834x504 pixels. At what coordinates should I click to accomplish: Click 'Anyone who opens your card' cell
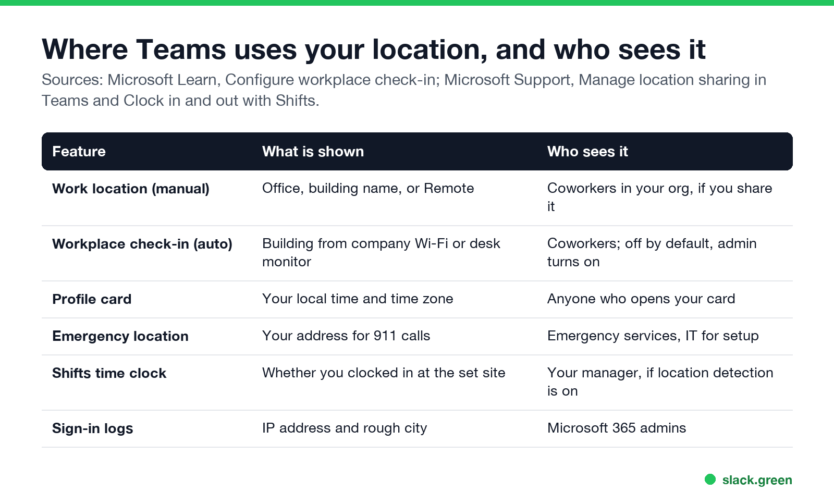pyautogui.click(x=641, y=299)
